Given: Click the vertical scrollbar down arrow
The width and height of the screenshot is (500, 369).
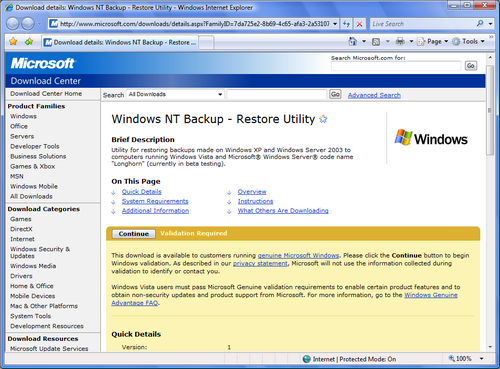Looking at the screenshot, I should point(490,347).
